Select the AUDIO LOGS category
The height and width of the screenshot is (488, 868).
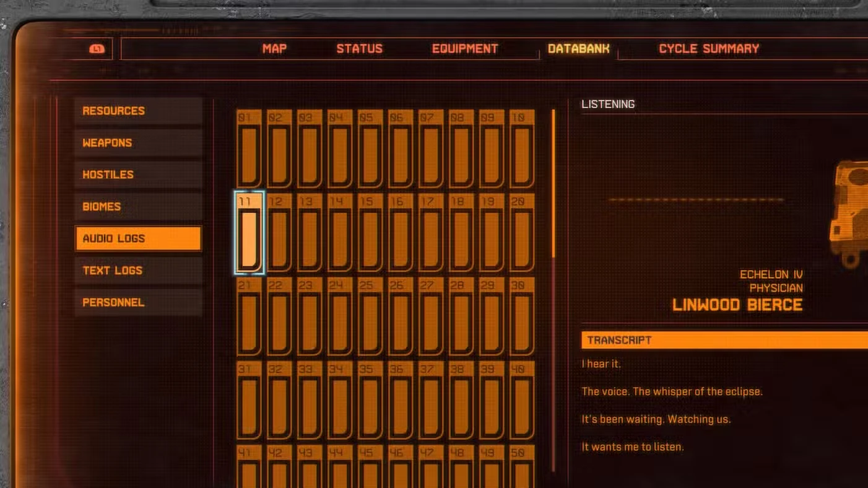tap(139, 238)
